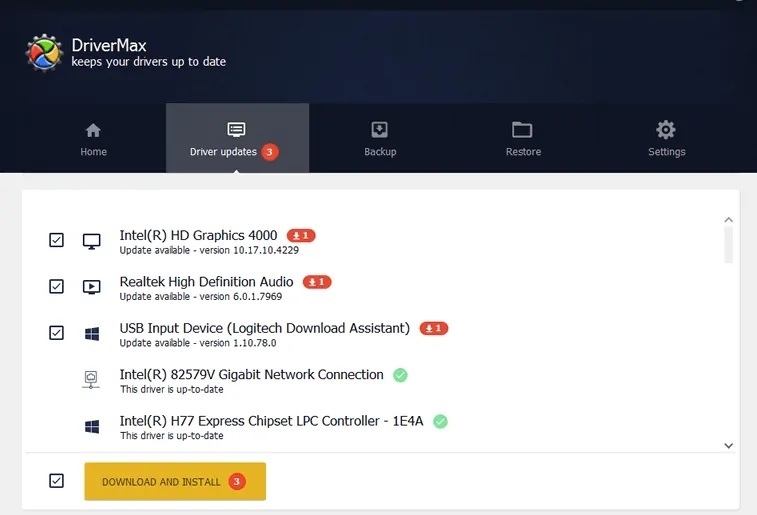757x515 pixels.
Task: Select Intel(R) 82579V Gigabit Network Connection title
Action: pos(252,375)
